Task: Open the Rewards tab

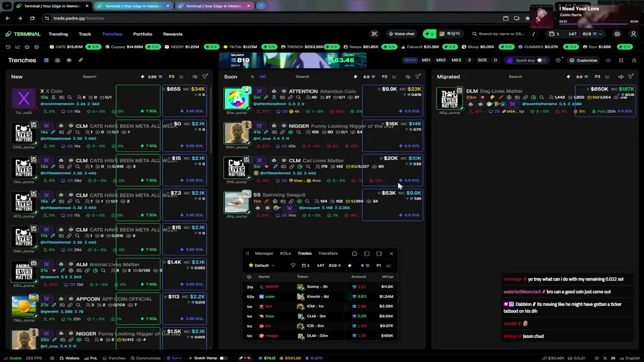Action: click(x=173, y=34)
